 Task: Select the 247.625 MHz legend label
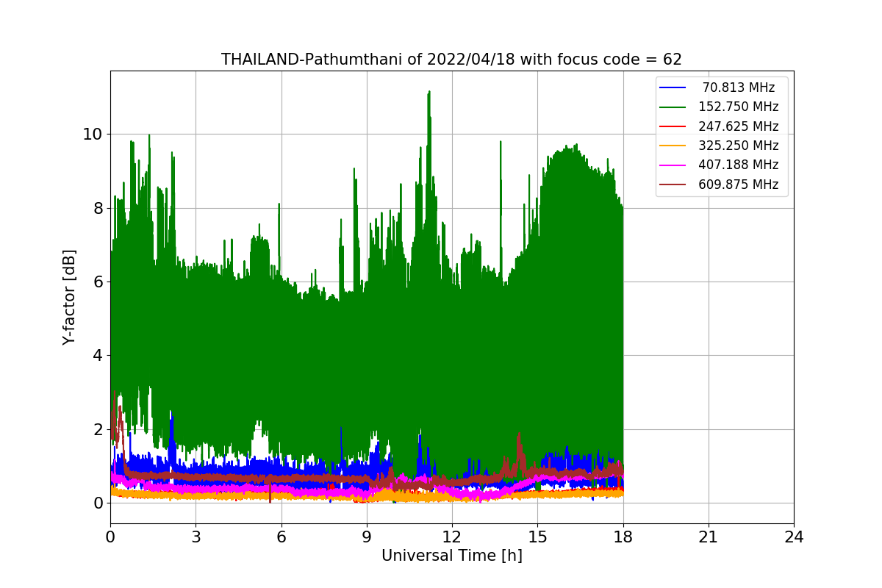[x=738, y=126]
